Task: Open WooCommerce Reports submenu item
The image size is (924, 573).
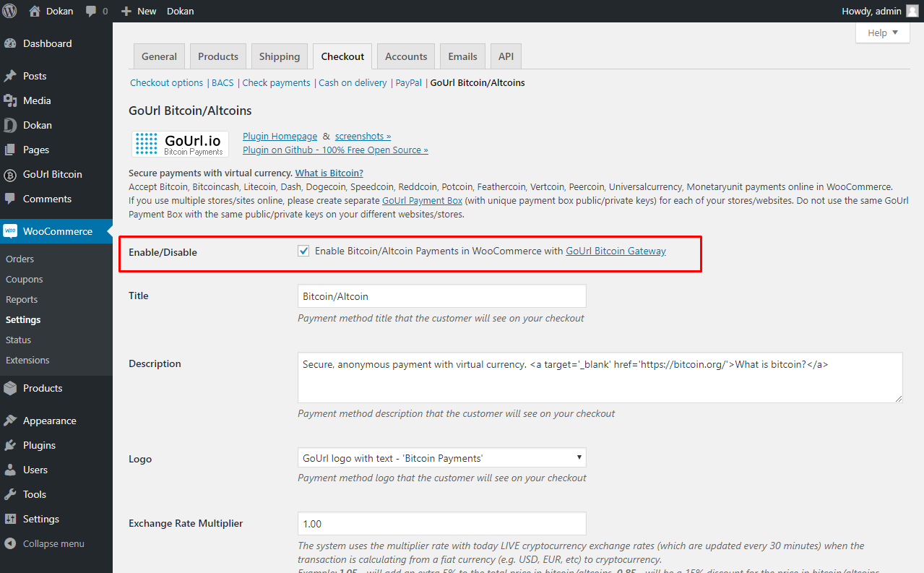Action: (22, 299)
